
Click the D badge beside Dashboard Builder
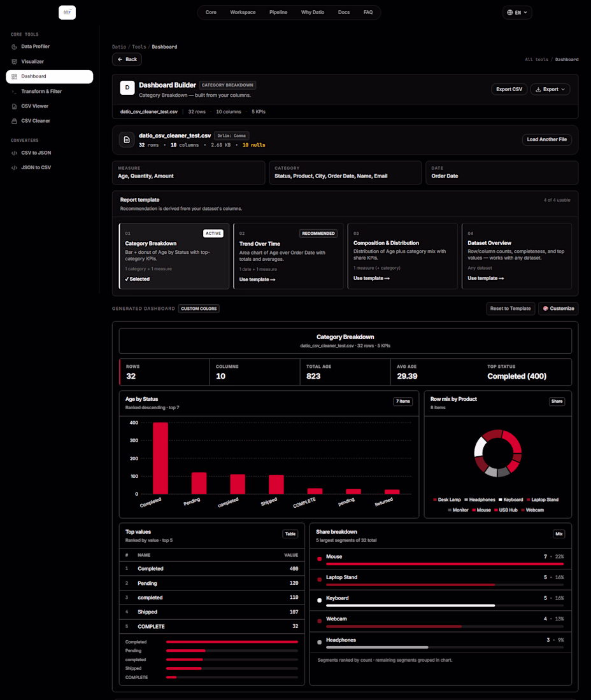pyautogui.click(x=127, y=88)
